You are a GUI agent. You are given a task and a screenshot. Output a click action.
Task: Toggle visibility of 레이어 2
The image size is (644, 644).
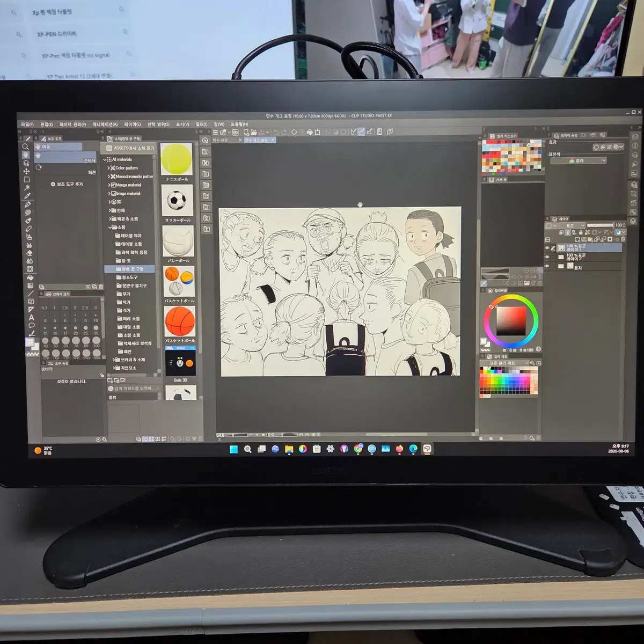(547, 257)
